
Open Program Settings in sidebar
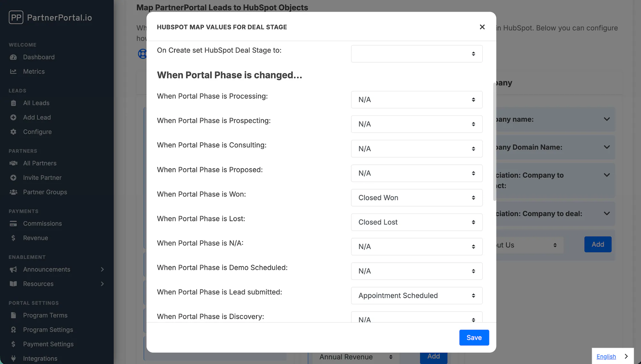(48, 330)
